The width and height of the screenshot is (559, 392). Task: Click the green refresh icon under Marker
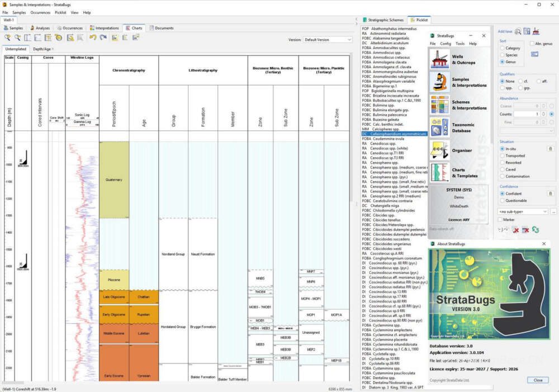pos(535,230)
